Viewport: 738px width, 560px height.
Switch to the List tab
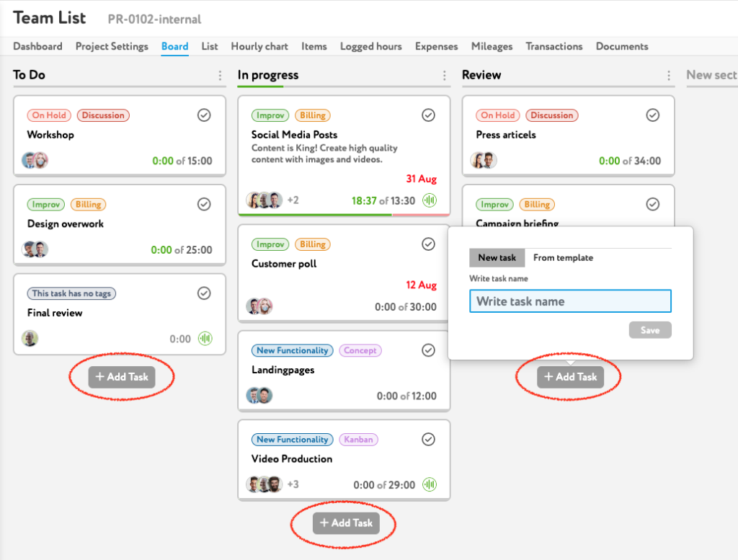pos(209,46)
